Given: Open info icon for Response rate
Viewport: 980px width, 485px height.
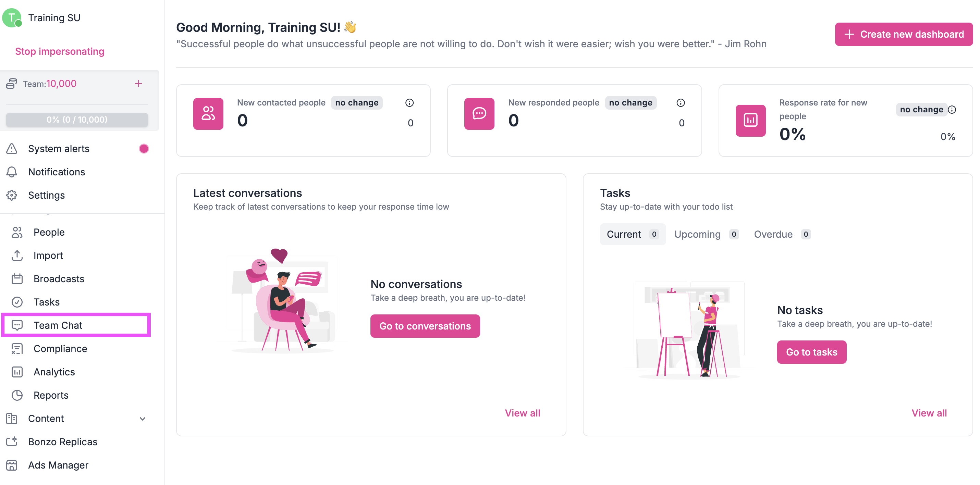Looking at the screenshot, I should [x=952, y=110].
